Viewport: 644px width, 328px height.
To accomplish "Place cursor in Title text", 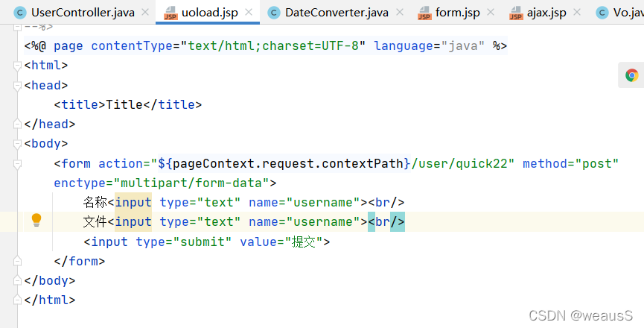I will click(x=124, y=104).
